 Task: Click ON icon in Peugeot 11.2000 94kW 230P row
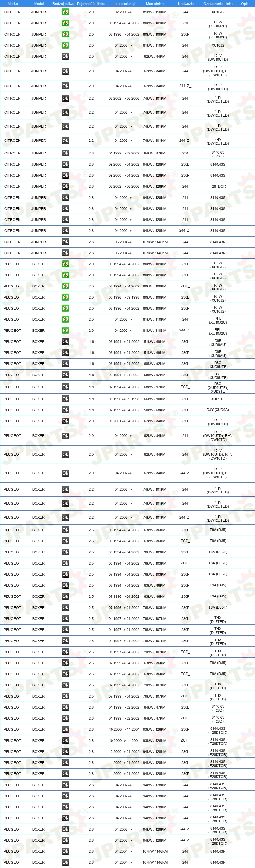[66, 774]
